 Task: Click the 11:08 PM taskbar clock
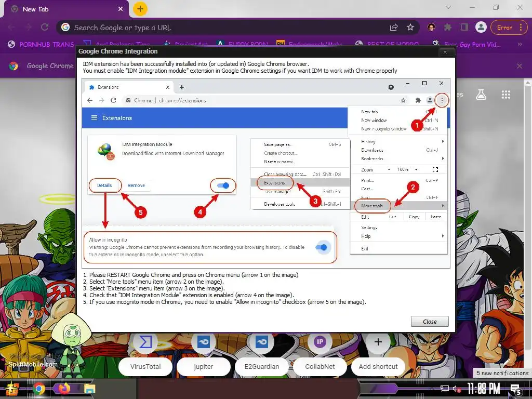[x=484, y=389]
